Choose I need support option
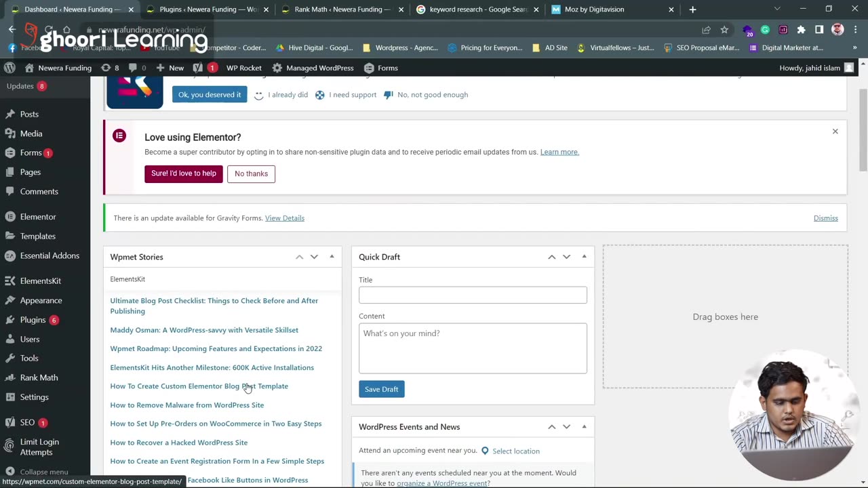The image size is (868, 488). pos(346,95)
